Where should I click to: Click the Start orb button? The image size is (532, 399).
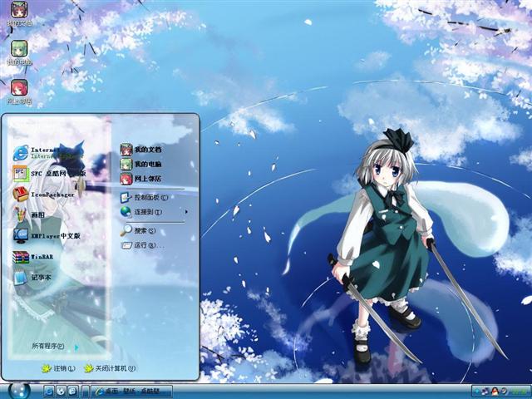[x=19, y=391]
